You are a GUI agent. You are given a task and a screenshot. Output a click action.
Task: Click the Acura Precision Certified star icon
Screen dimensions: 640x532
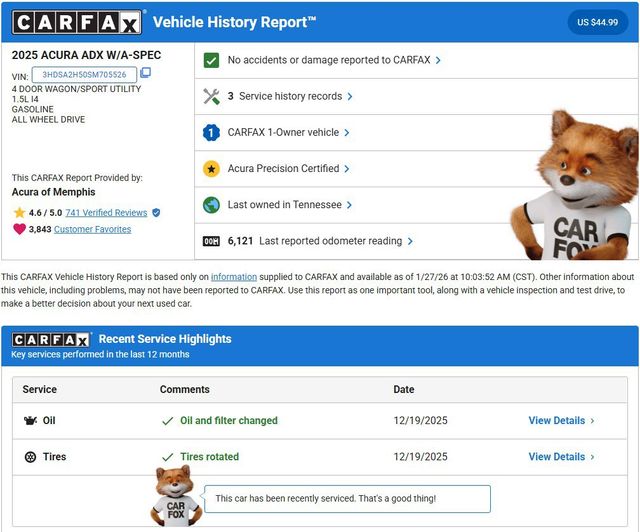pos(211,169)
